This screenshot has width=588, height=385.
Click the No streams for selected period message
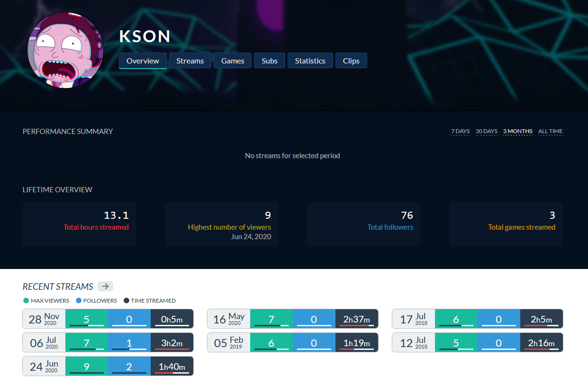click(292, 155)
